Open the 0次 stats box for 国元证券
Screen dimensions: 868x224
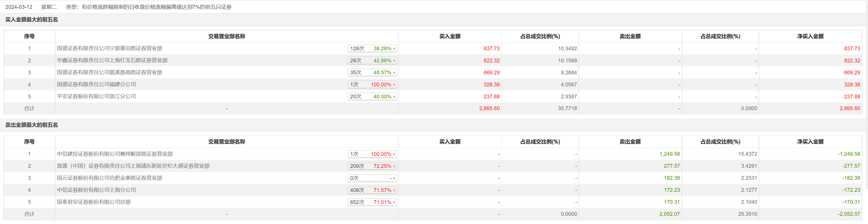pos(372,178)
